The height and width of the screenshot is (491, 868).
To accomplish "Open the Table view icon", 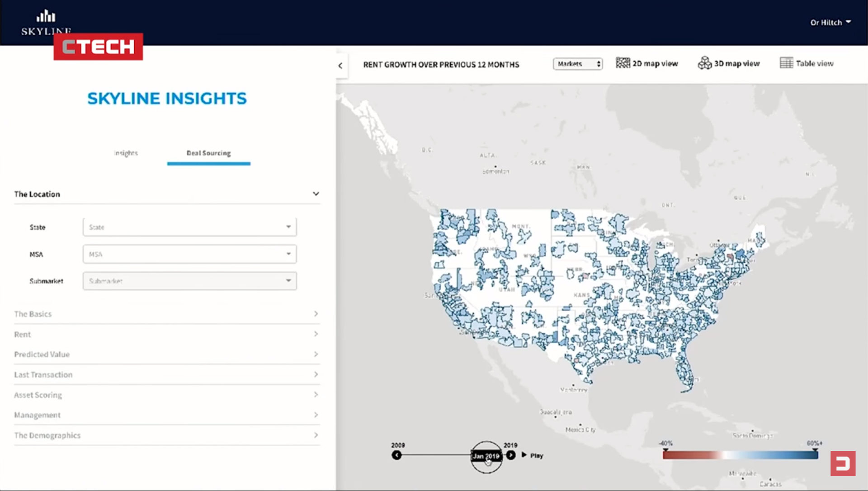I will (x=786, y=63).
